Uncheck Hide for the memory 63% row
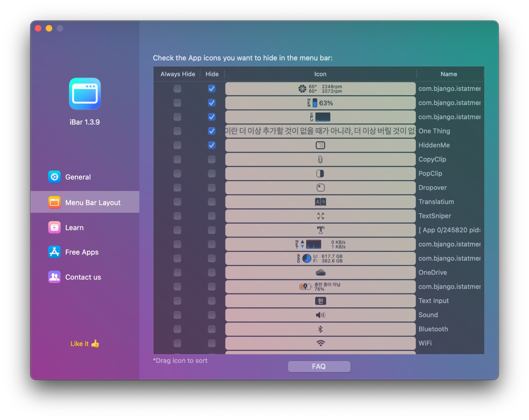Viewport: 529px width, 420px height. (212, 103)
